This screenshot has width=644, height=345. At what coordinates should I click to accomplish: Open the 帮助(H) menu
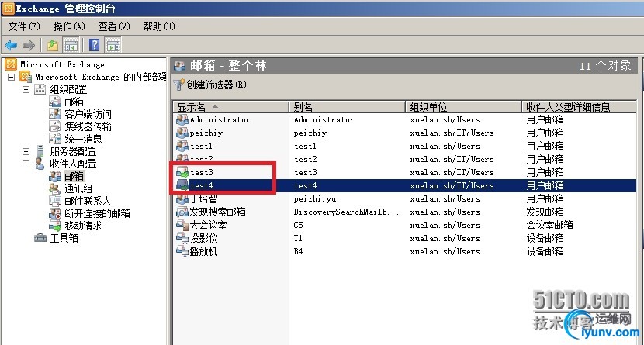click(x=158, y=26)
